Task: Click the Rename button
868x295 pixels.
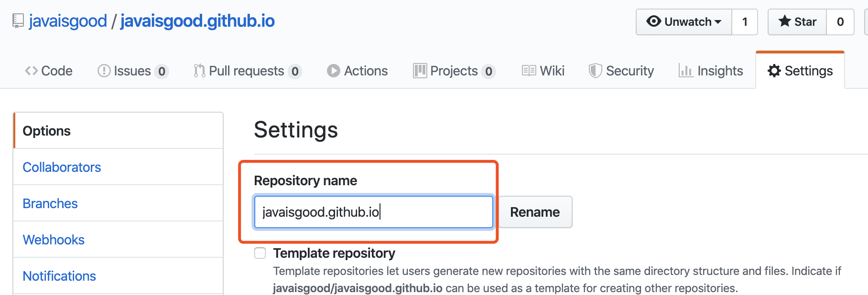Action: tap(535, 212)
